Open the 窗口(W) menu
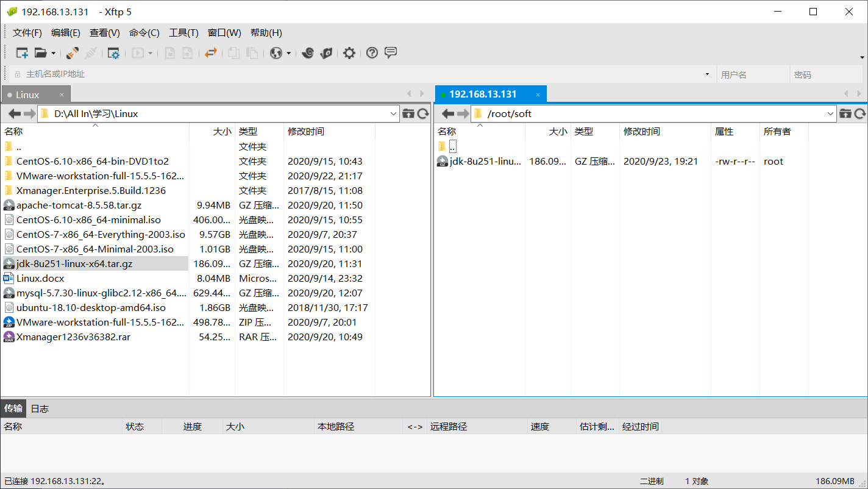 pos(224,33)
